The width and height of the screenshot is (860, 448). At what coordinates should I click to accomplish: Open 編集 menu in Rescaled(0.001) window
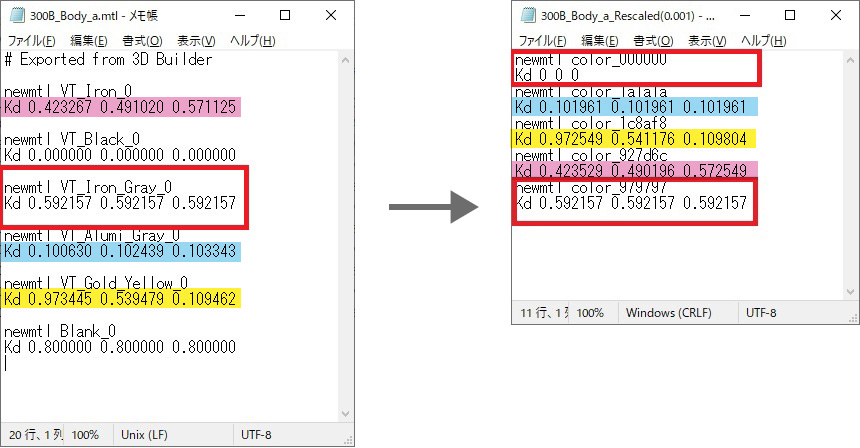pyautogui.click(x=600, y=41)
